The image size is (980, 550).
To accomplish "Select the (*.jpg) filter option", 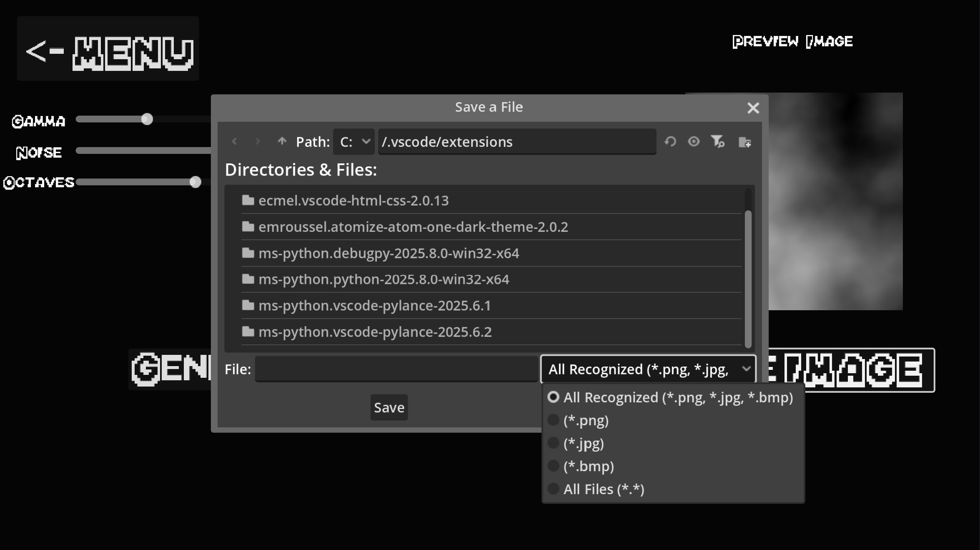I will coord(584,443).
